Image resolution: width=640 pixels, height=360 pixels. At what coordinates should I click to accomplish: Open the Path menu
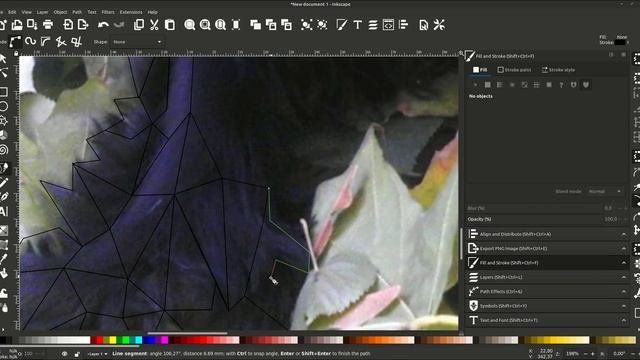coord(77,12)
